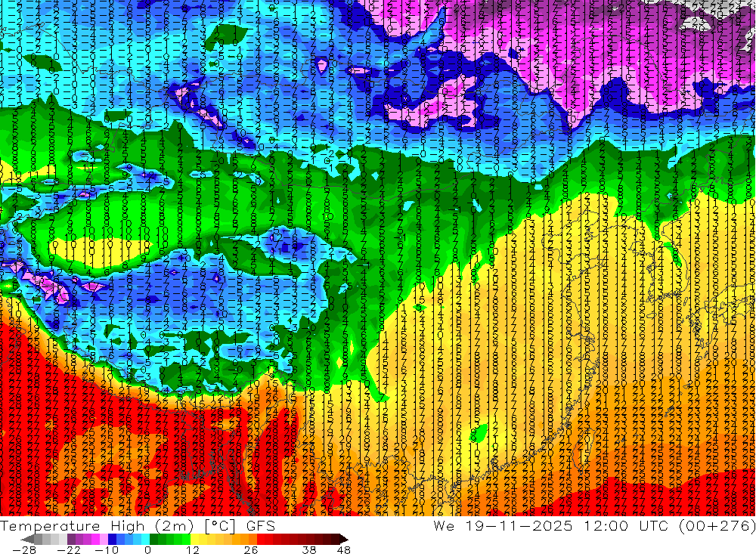Viewport: 756px width, 554px height.
Task: Click the '-28' label on the color scale
Action: (24, 550)
